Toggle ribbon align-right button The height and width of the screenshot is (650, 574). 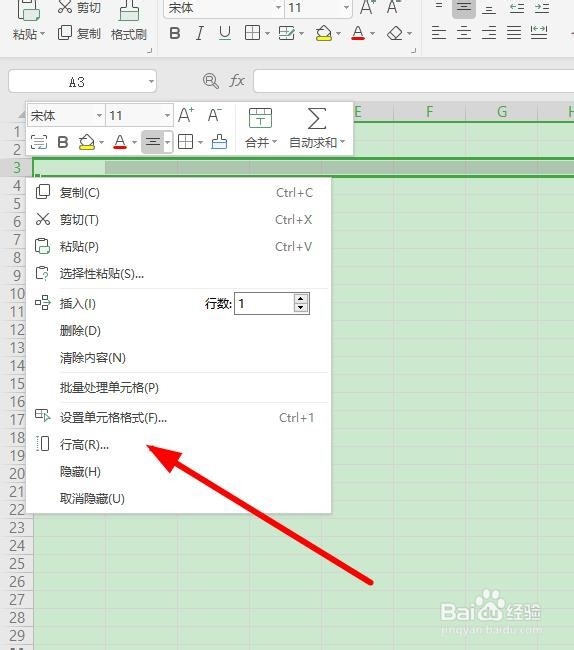pyautogui.click(x=489, y=33)
